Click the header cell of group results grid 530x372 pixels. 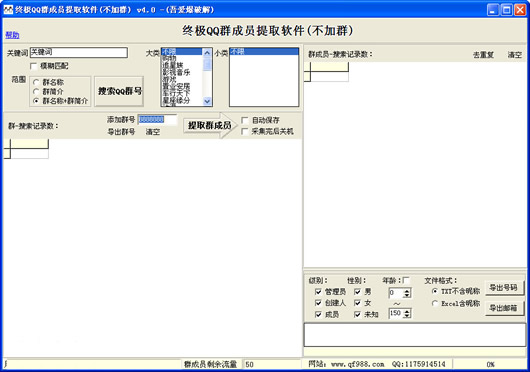[30, 144]
